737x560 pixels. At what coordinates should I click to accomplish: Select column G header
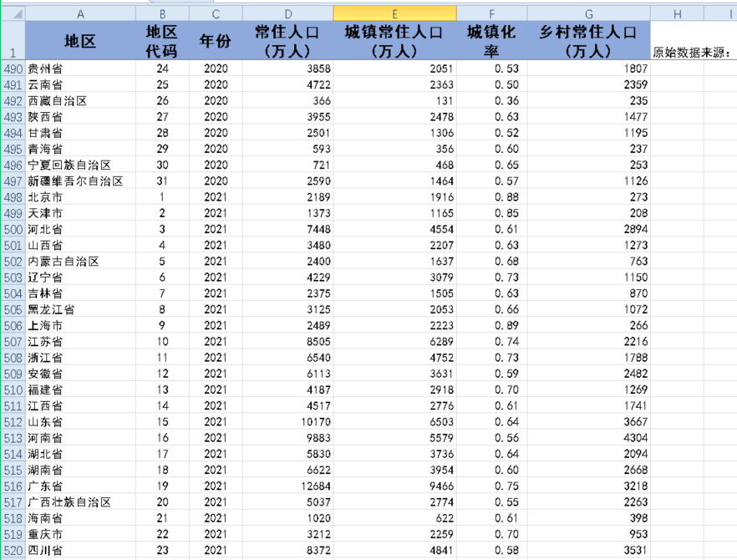point(588,14)
